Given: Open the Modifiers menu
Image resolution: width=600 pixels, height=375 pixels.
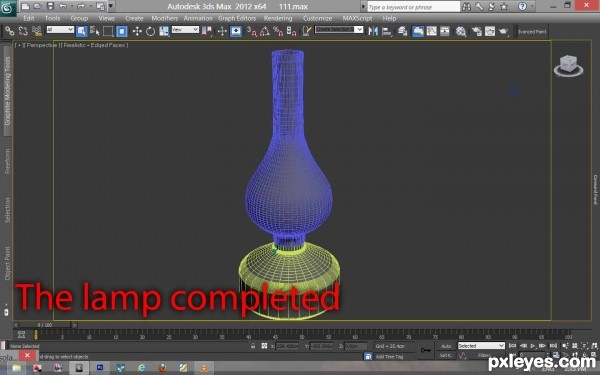Looking at the screenshot, I should (165, 18).
